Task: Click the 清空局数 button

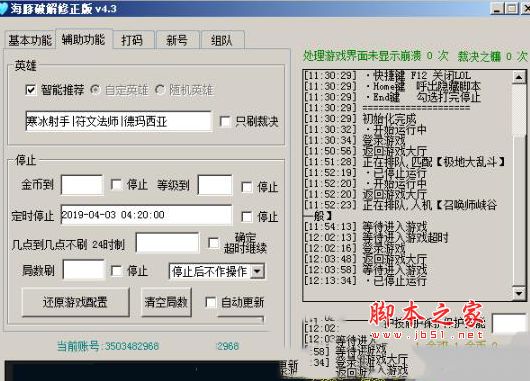Action: (166, 302)
